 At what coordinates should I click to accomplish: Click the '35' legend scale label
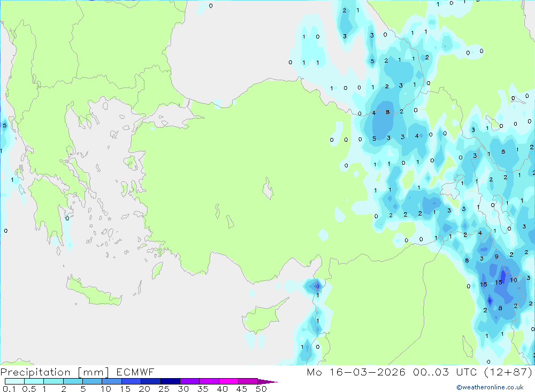pos(203,389)
